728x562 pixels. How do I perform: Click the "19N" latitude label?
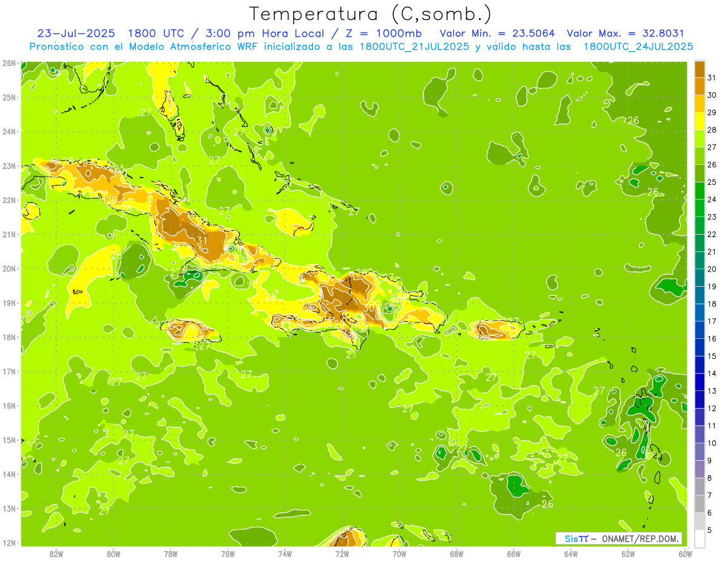click(8, 303)
